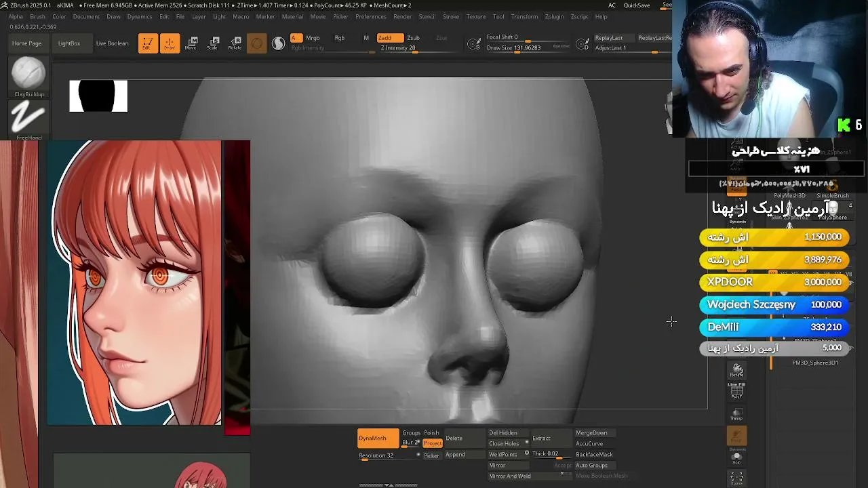Click the QuickSave button
Image resolution: width=868 pixels, height=488 pixels.
click(x=637, y=5)
